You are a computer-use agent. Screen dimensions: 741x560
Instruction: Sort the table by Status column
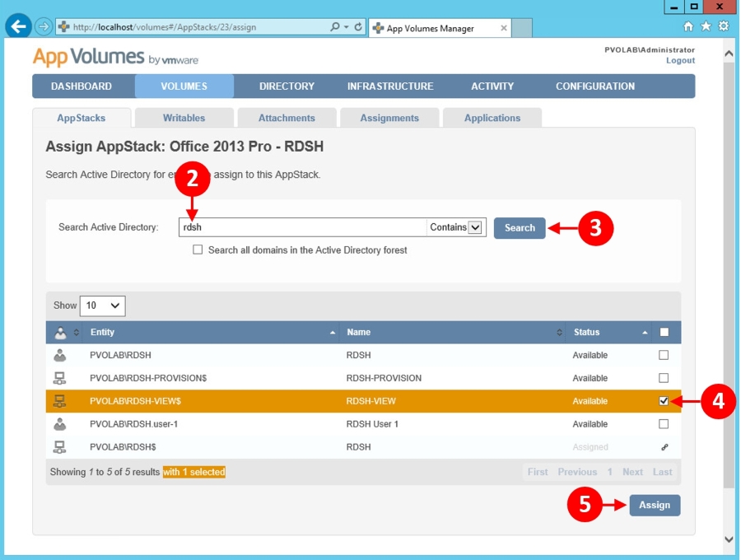click(609, 332)
